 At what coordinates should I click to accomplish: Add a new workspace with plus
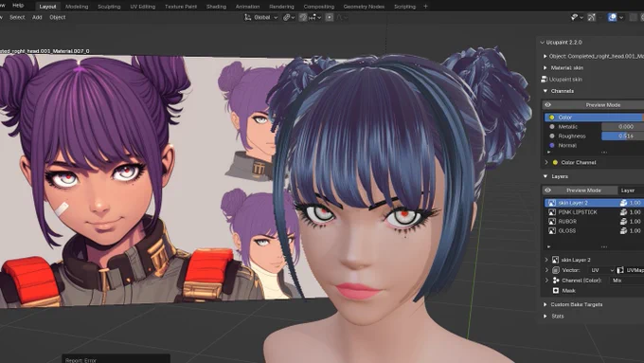pos(425,7)
